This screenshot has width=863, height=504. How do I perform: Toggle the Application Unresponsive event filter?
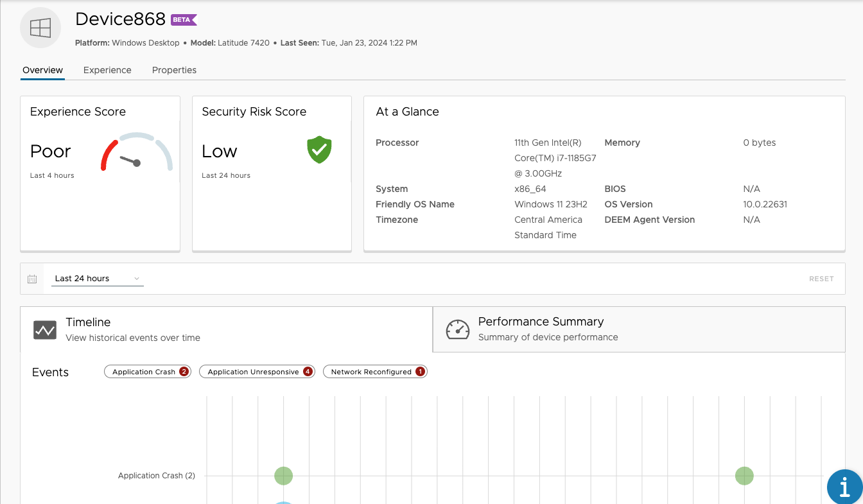257,372
